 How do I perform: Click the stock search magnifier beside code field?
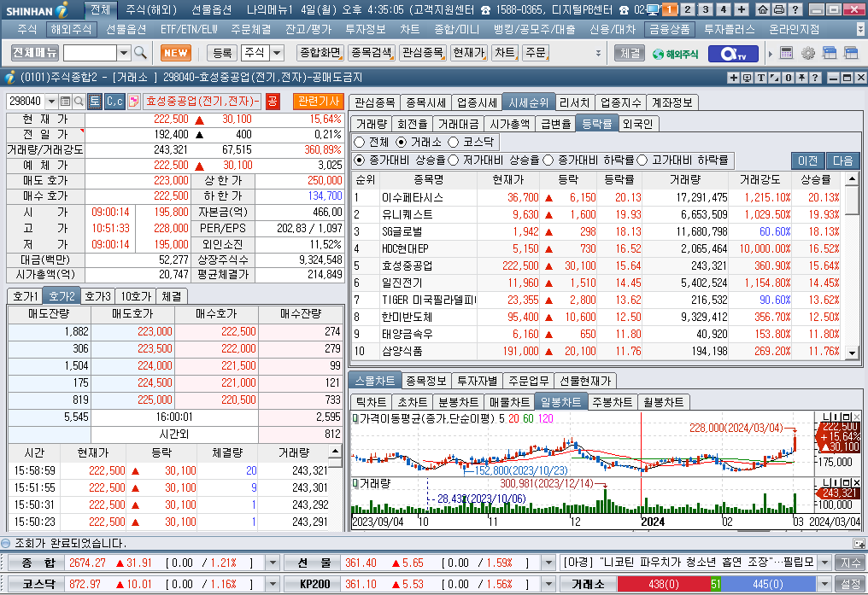[x=79, y=102]
